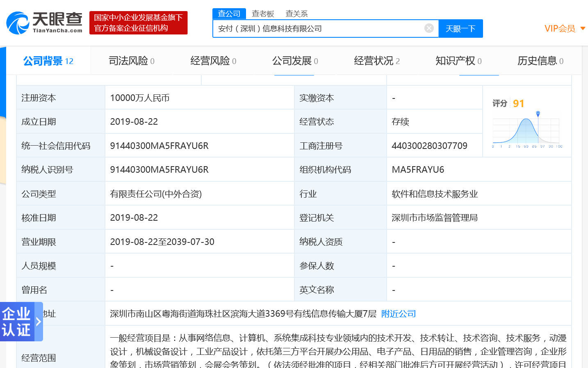Click the 英文名称 label cell
Image resolution: width=588 pixels, height=368 pixels.
coord(340,290)
